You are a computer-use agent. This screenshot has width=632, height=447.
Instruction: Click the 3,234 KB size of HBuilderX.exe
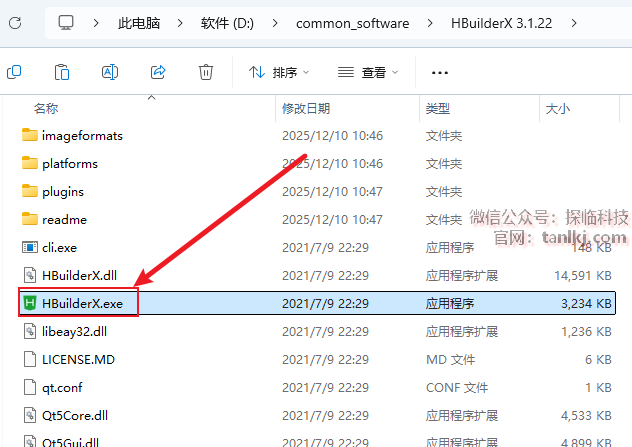(586, 304)
